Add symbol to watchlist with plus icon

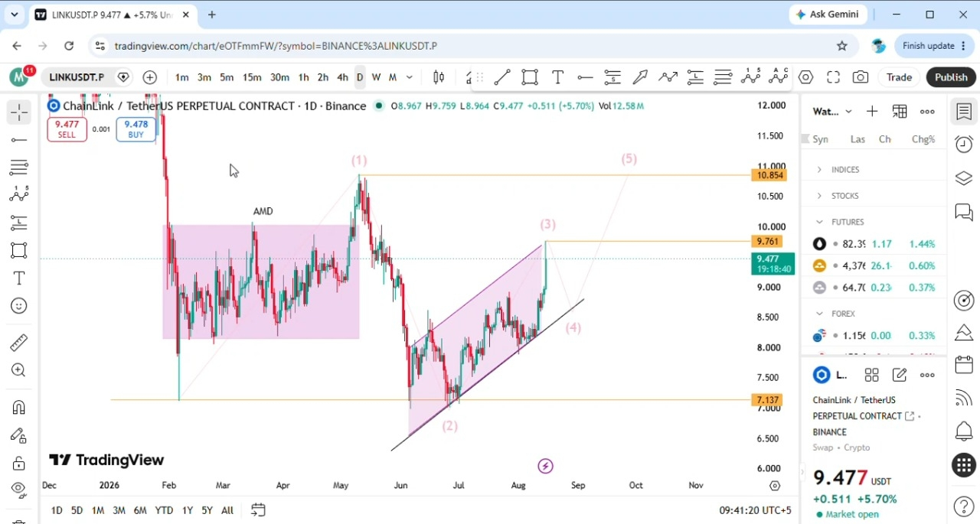click(872, 112)
